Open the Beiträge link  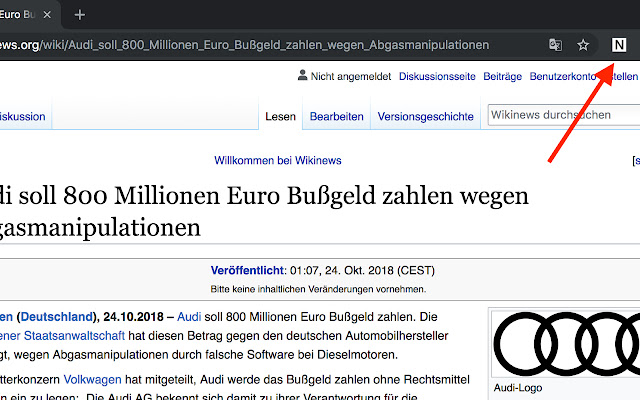coord(502,76)
